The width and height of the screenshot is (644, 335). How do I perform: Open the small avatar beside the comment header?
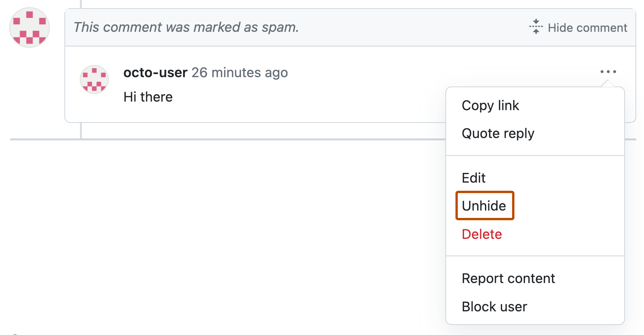tap(94, 79)
